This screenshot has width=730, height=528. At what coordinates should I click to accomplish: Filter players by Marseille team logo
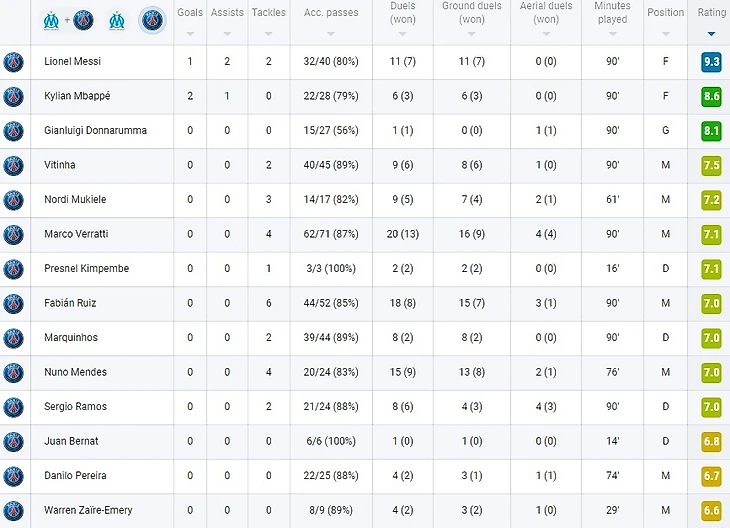tap(117, 19)
